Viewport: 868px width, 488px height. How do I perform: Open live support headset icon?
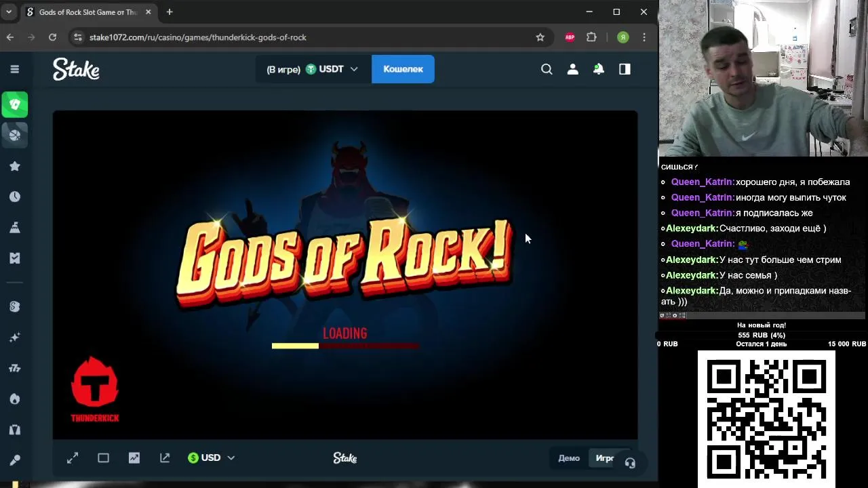[630, 463]
